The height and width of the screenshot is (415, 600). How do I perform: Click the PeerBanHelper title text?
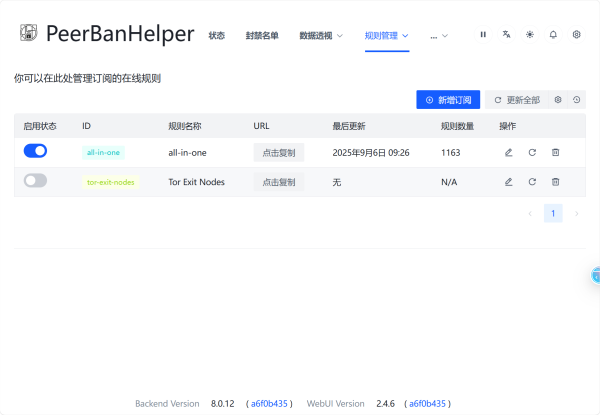point(120,34)
